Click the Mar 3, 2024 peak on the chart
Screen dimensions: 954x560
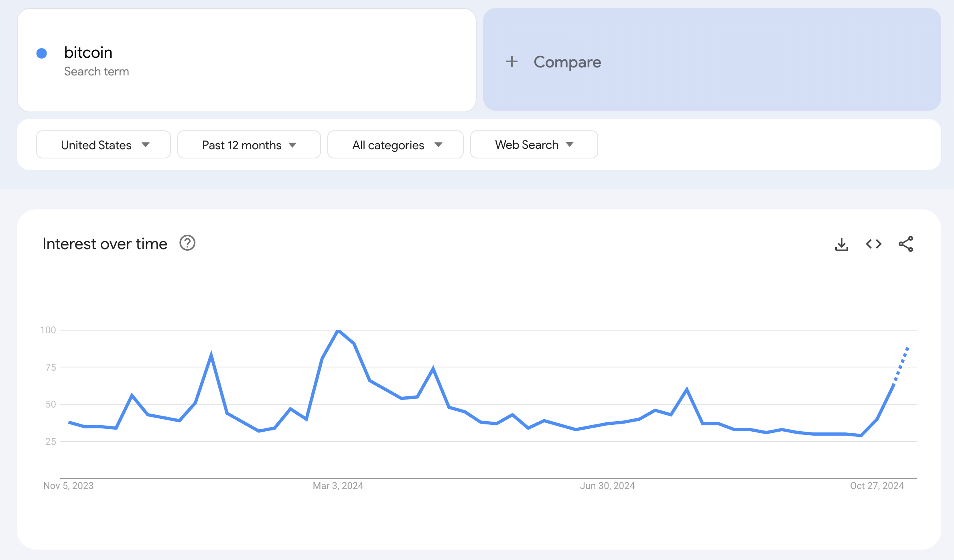[339, 330]
